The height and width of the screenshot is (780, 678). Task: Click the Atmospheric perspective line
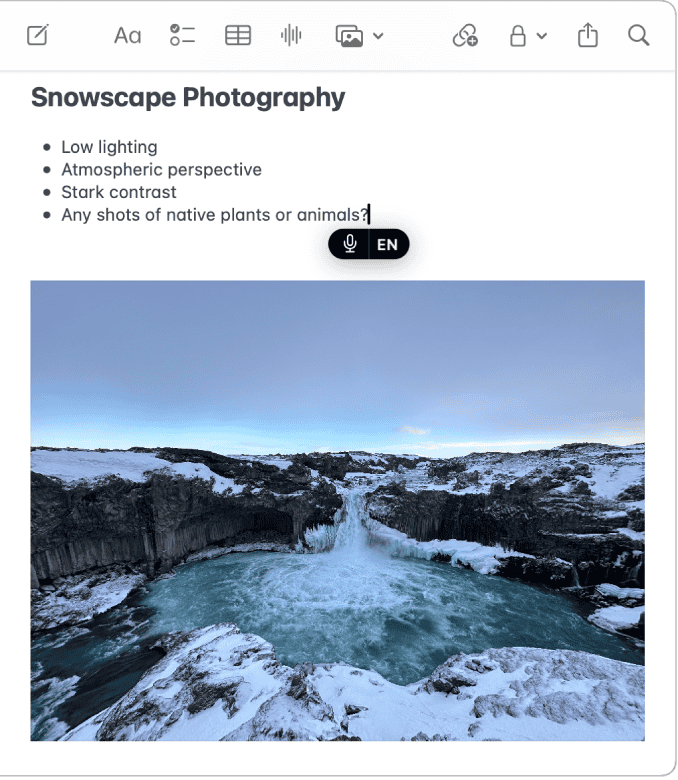(162, 170)
